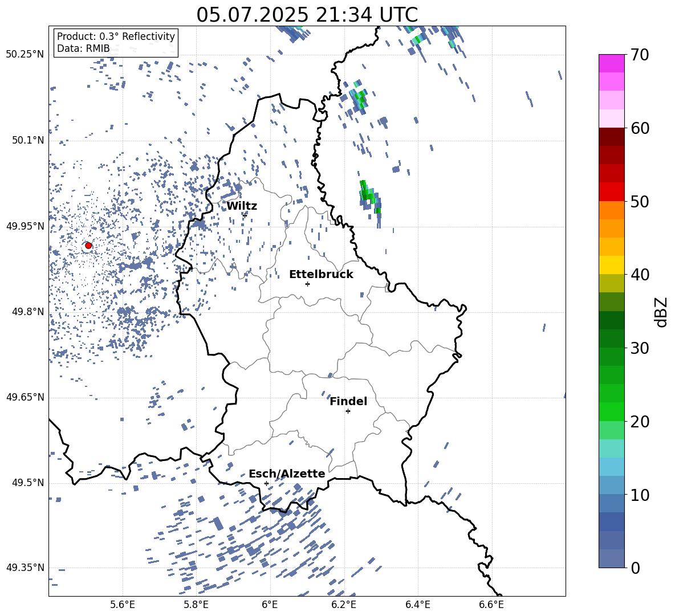This screenshot has width=675, height=616.
Task: Click the 5.6°E longitude label
Action: (x=123, y=605)
